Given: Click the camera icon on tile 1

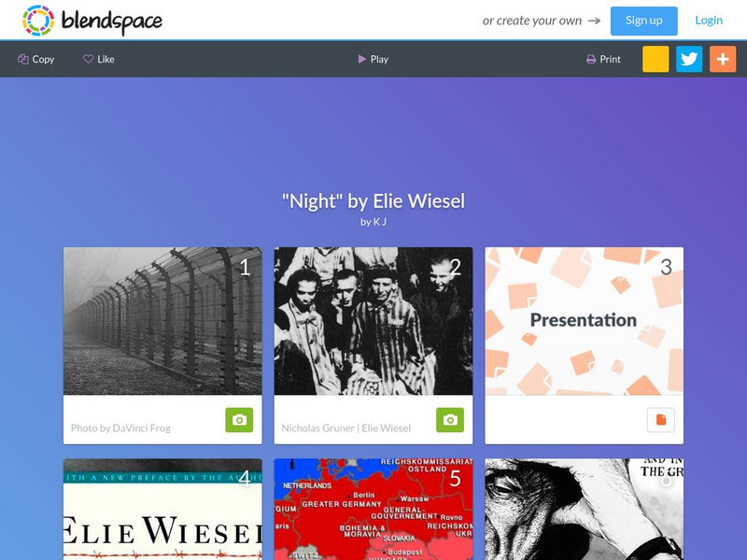Looking at the screenshot, I should point(239,419).
